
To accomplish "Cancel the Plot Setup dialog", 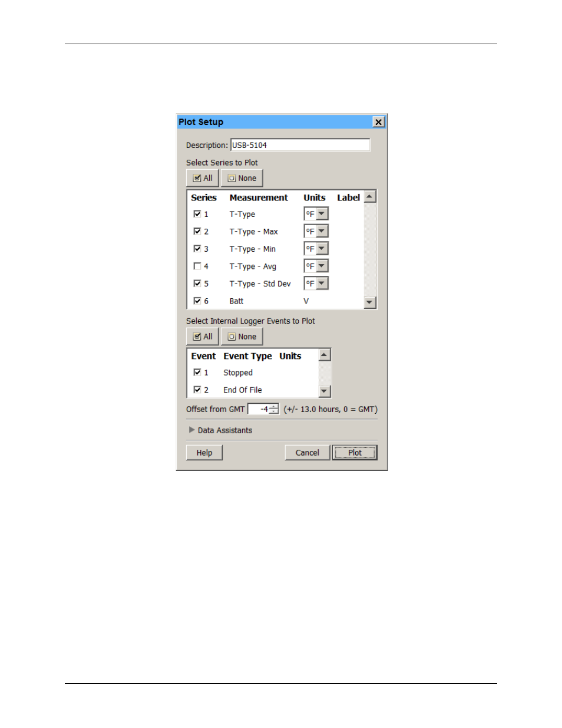I will 308,453.
